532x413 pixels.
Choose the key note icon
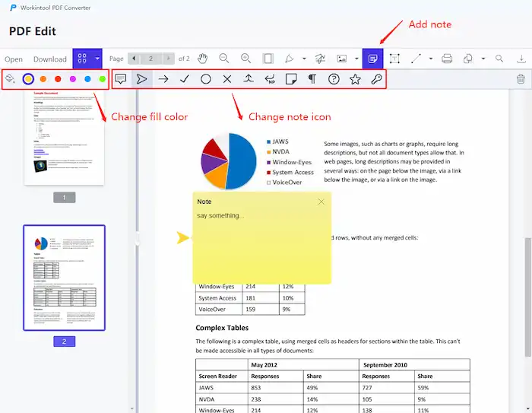(376, 79)
